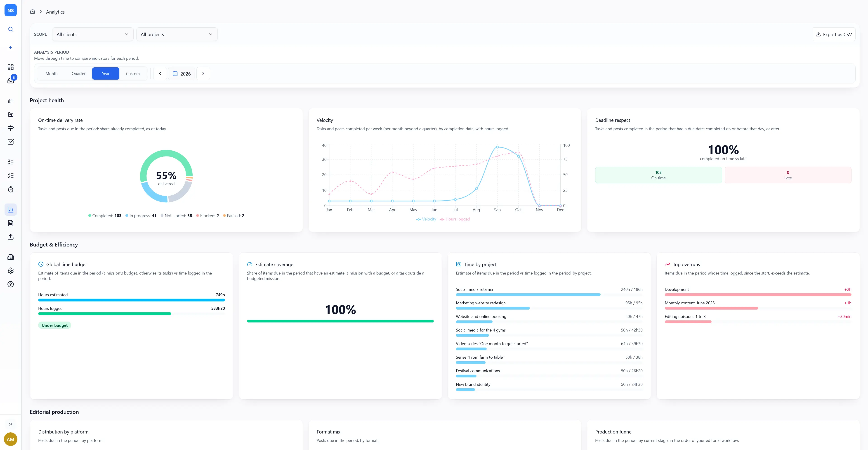Click the 0 Late box
Image resolution: width=868 pixels, height=450 pixels.
pyautogui.click(x=788, y=175)
